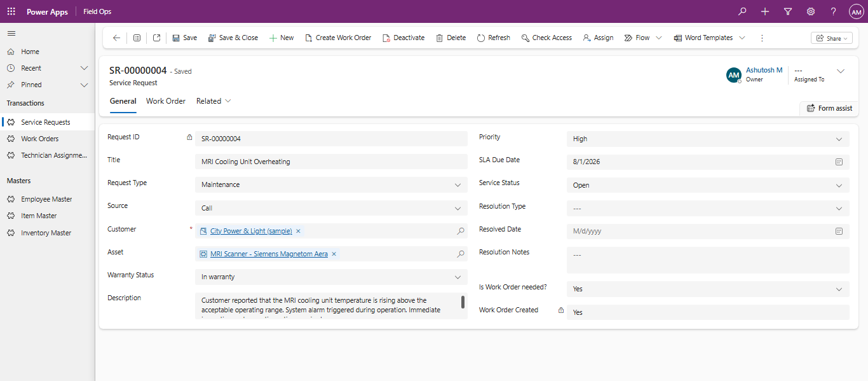The width and height of the screenshot is (868, 381).
Task: Open the AM account avatar in header
Action: (856, 11)
